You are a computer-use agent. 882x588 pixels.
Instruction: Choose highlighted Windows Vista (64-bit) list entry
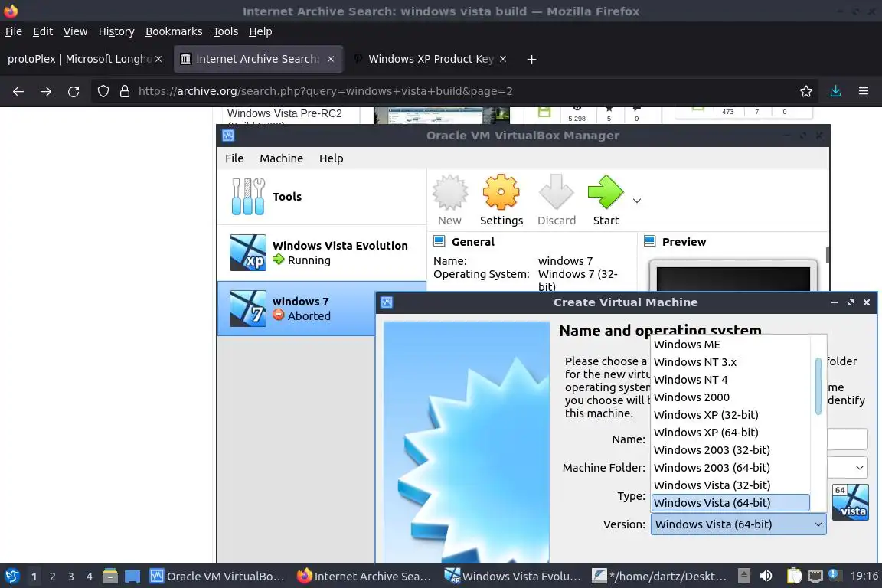point(730,502)
